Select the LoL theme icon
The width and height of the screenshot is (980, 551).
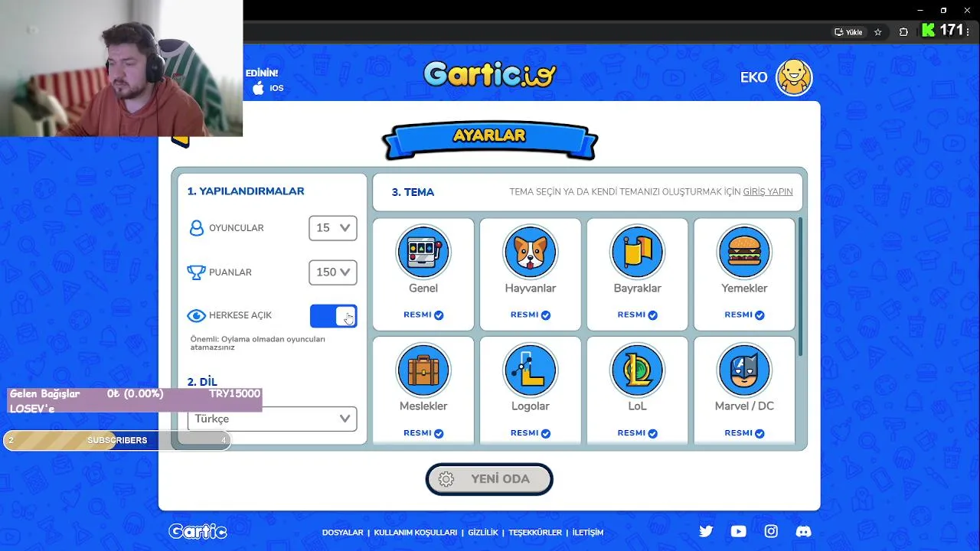coord(638,370)
